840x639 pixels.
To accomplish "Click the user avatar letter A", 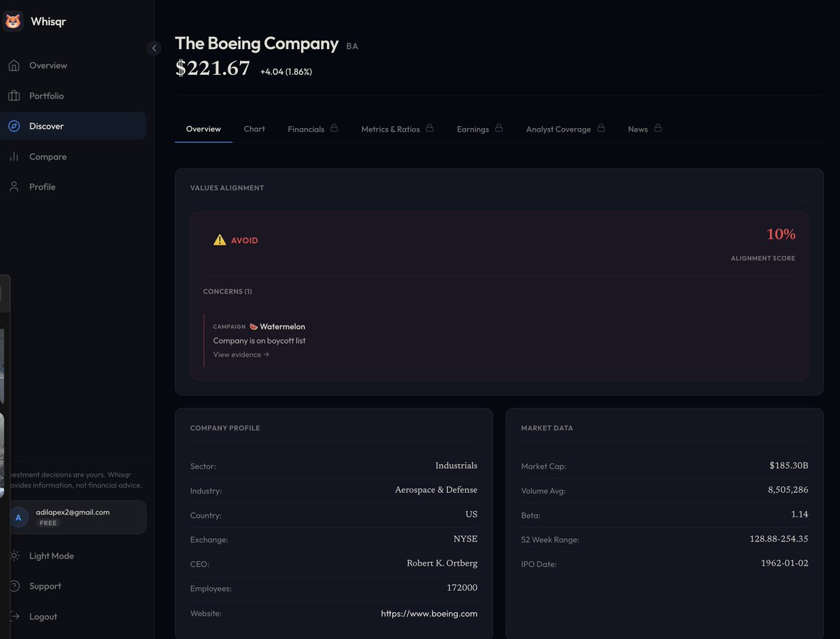I will click(18, 518).
